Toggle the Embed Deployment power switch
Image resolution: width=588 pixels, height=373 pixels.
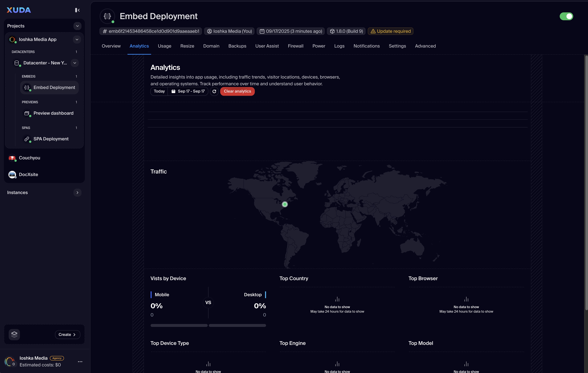coord(566,16)
